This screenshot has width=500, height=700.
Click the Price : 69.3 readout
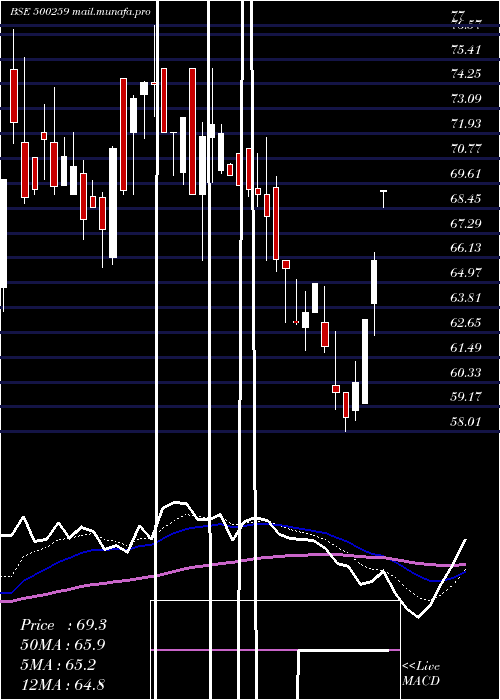tap(63, 625)
